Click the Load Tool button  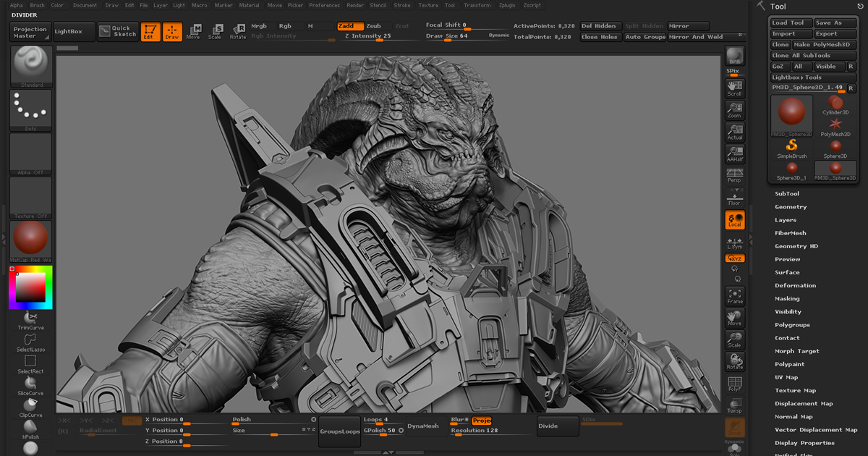[790, 23]
